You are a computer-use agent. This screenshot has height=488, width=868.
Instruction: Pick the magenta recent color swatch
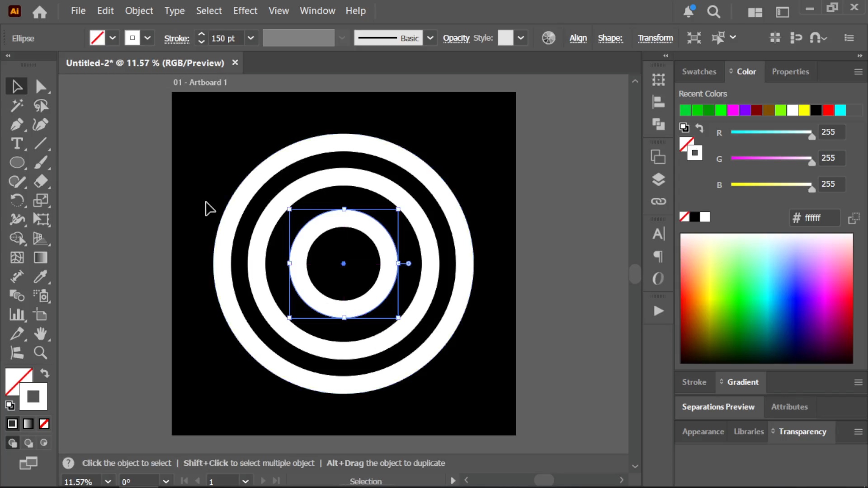[733, 110]
